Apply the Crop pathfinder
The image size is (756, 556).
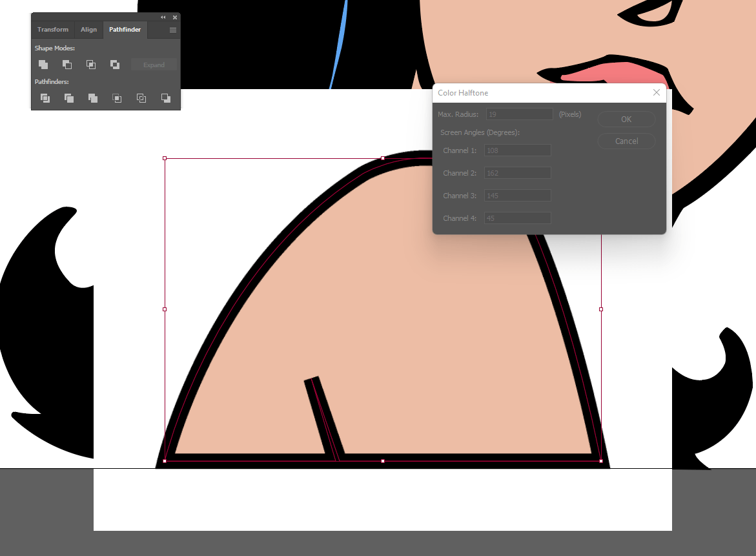117,98
